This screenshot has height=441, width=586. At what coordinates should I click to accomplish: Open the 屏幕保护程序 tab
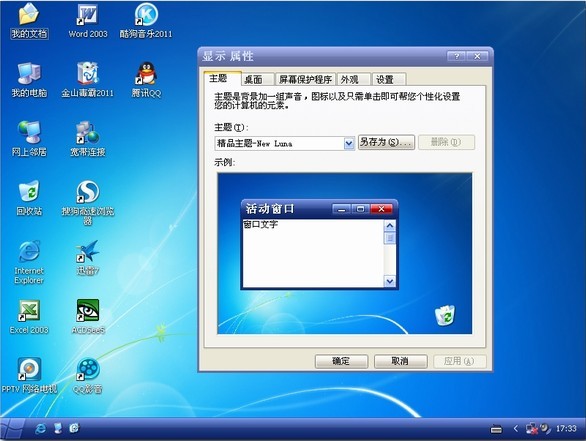tap(305, 79)
